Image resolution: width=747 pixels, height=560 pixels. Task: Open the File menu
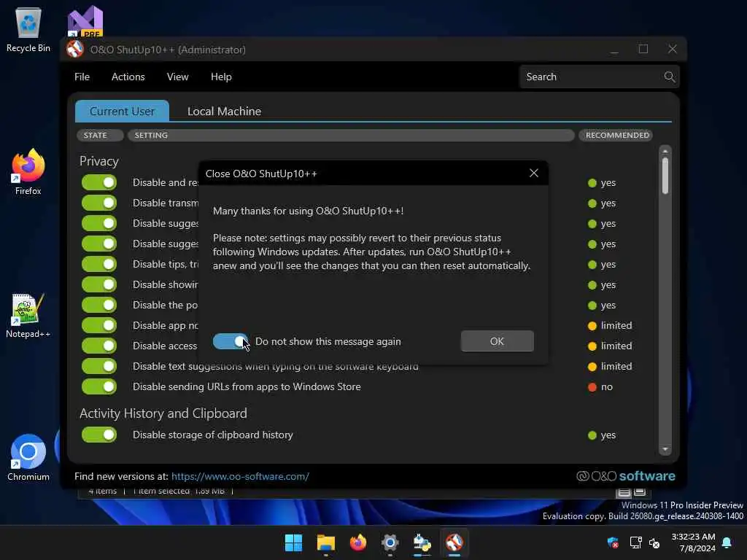tap(82, 77)
